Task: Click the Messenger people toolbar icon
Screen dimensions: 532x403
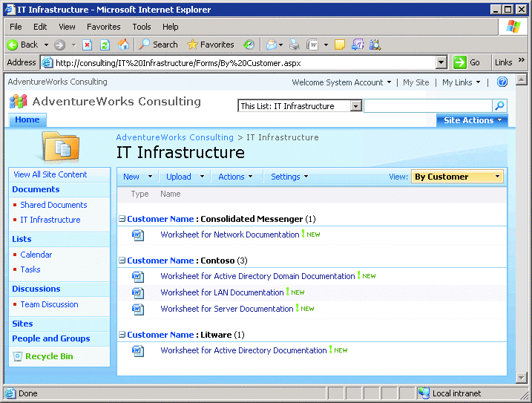Action: pyautogui.click(x=358, y=45)
